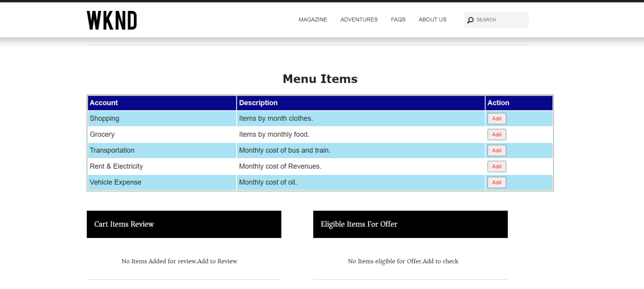Add the Shopping account to the cart
Image resolution: width=644 pixels, height=289 pixels.
(x=496, y=118)
